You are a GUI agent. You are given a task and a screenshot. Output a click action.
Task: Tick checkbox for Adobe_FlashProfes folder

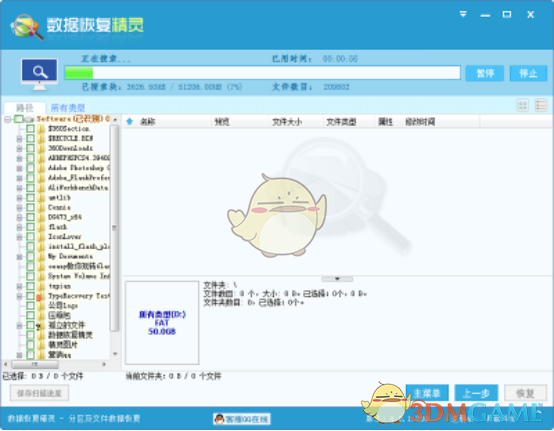30,178
